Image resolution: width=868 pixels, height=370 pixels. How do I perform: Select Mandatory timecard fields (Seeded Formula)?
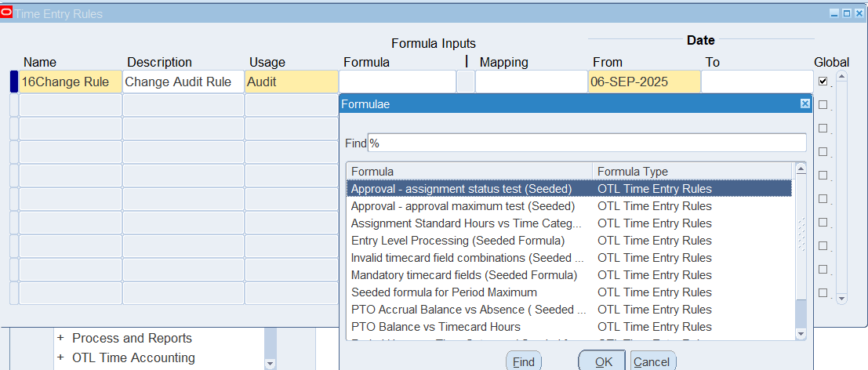464,275
